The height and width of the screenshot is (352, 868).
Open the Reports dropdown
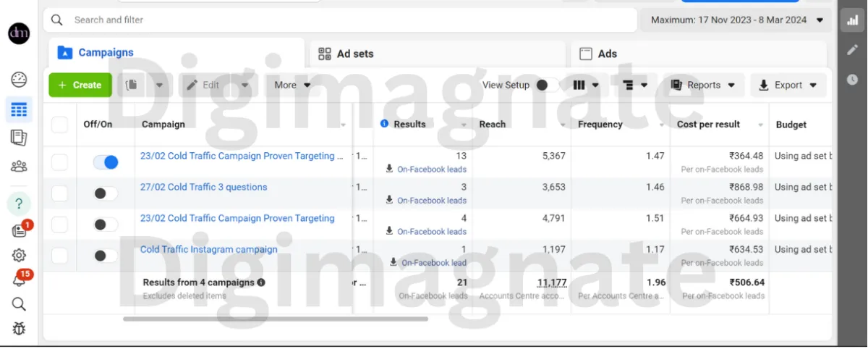click(x=702, y=85)
